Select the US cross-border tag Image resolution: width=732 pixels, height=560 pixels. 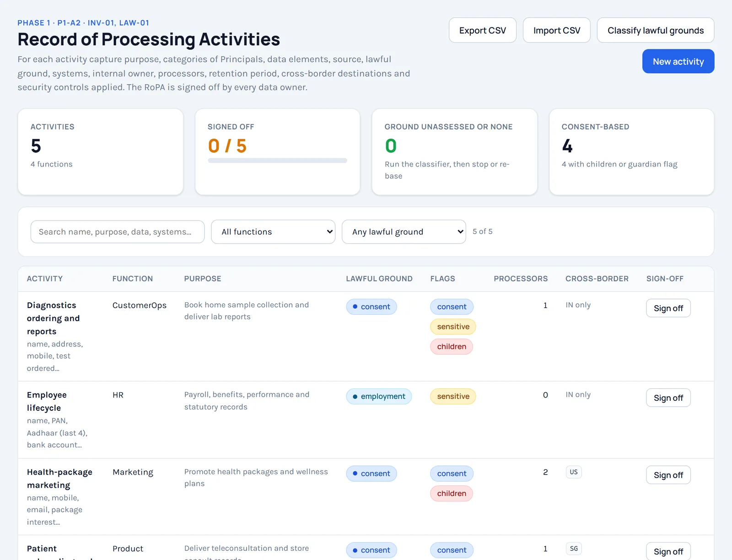pyautogui.click(x=574, y=472)
